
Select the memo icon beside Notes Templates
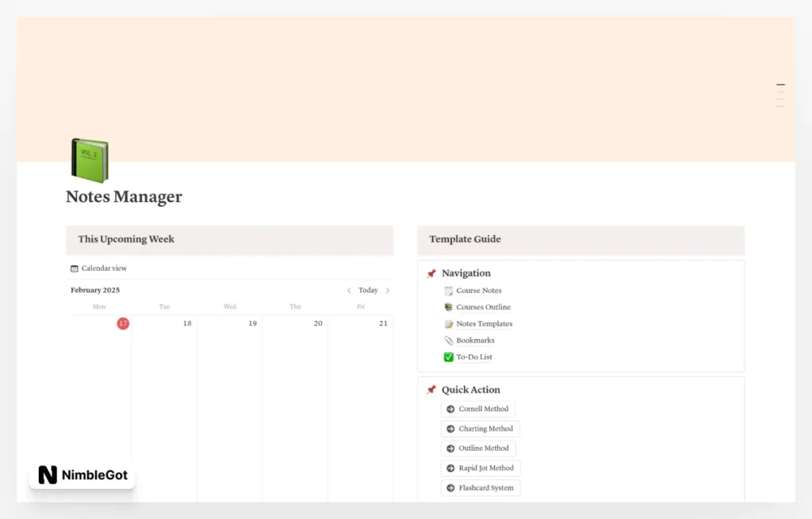click(x=448, y=324)
